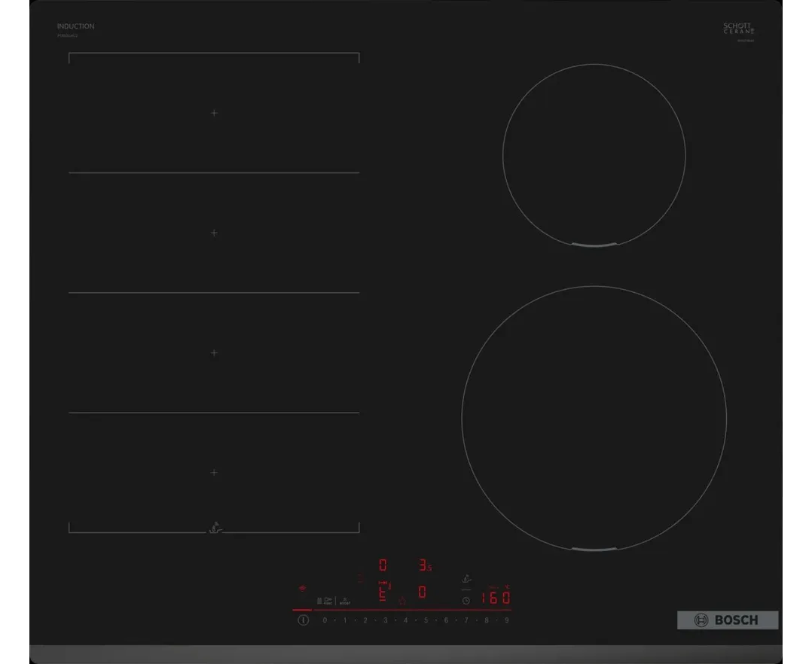Select the bottom-right zone display showing 0

[x=422, y=592]
